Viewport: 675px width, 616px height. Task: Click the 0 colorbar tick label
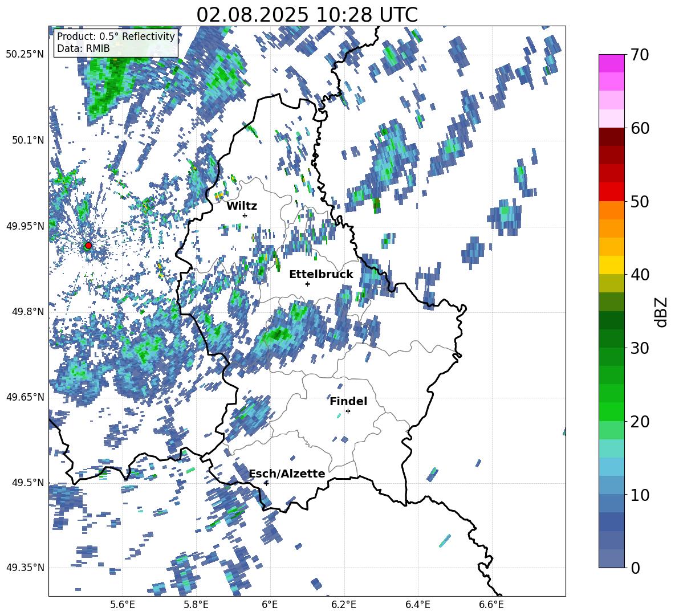point(635,568)
